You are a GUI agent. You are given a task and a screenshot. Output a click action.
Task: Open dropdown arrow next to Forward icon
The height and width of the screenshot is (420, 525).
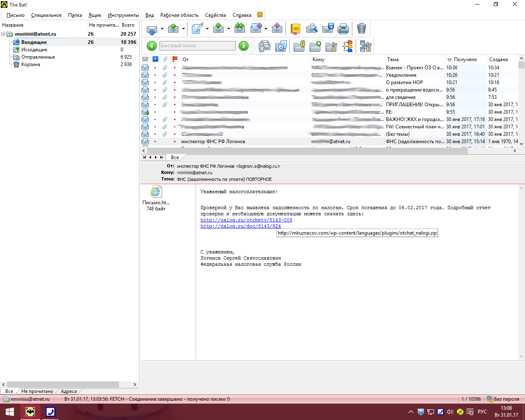pyautogui.click(x=266, y=29)
